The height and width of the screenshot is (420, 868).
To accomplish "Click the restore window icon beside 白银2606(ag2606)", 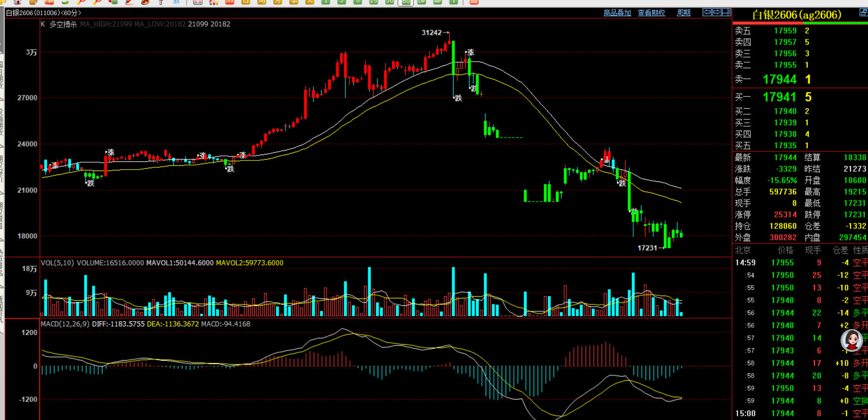I will click(x=863, y=13).
